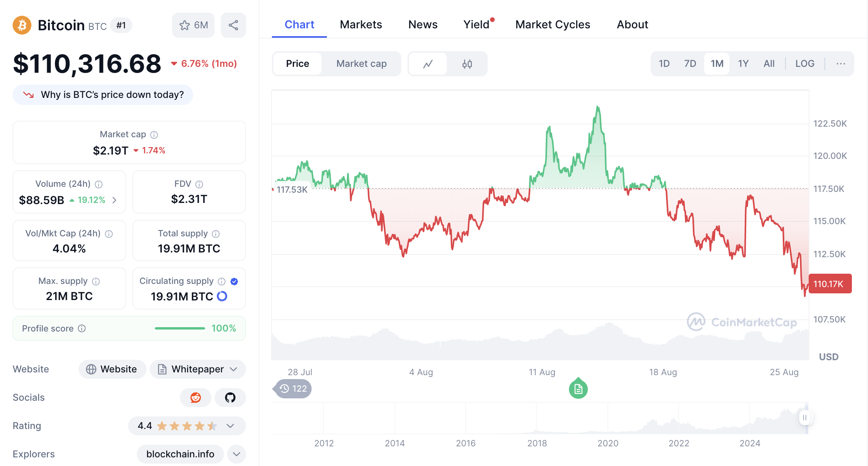868x466 pixels.
Task: Open the GitHub social link
Action: (x=230, y=398)
